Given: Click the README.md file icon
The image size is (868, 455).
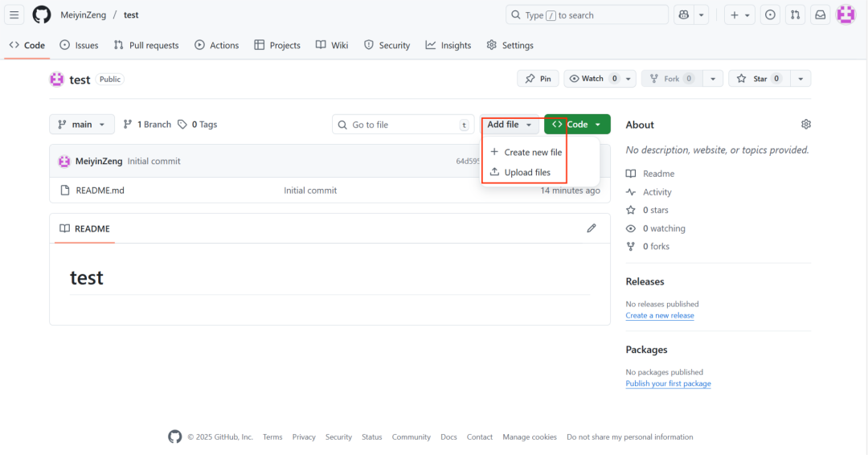Looking at the screenshot, I should [65, 191].
